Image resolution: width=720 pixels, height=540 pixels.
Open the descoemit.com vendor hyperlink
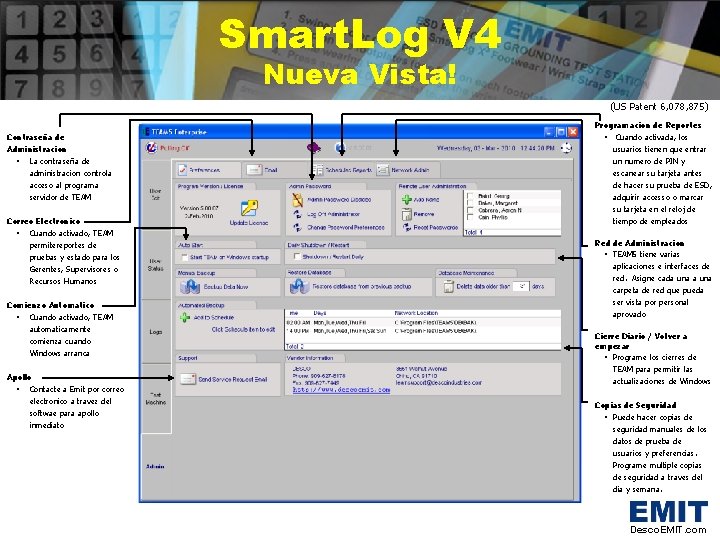pyautogui.click(x=341, y=389)
